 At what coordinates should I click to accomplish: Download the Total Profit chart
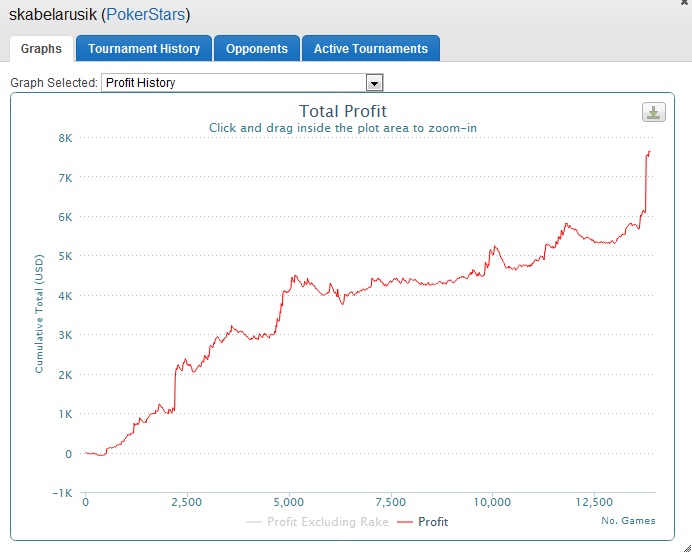click(x=654, y=112)
